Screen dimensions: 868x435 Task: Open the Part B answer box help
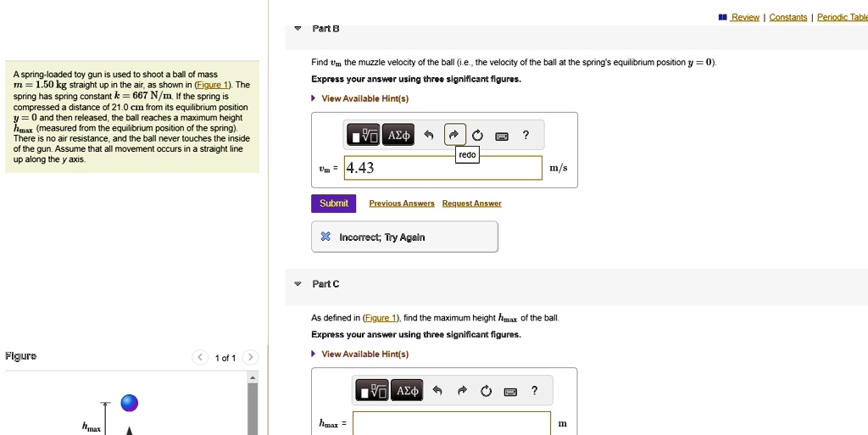(526, 136)
